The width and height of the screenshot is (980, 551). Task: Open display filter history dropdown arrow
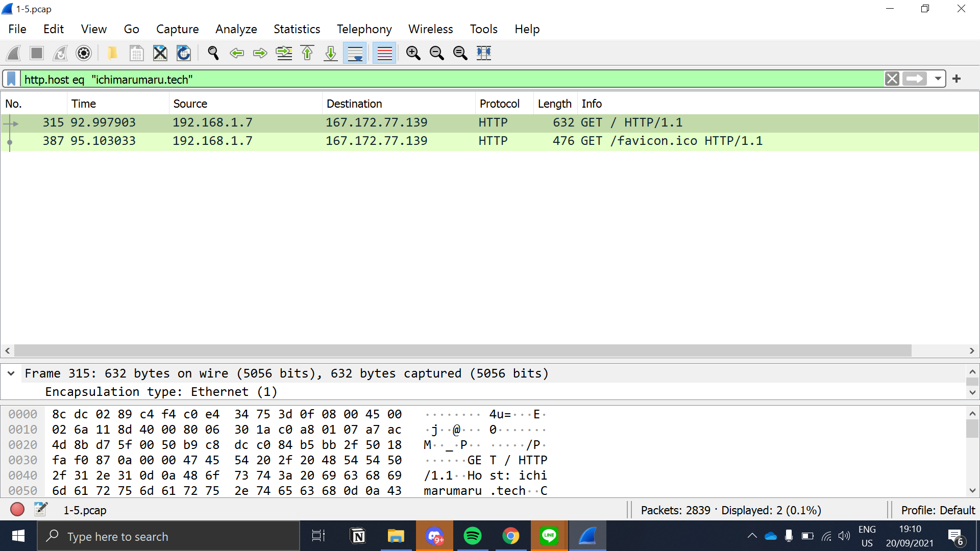[x=938, y=79]
